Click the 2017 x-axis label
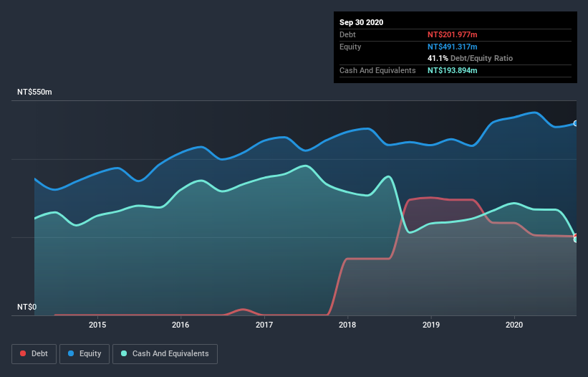Image resolution: width=588 pixels, height=377 pixels. coord(264,325)
